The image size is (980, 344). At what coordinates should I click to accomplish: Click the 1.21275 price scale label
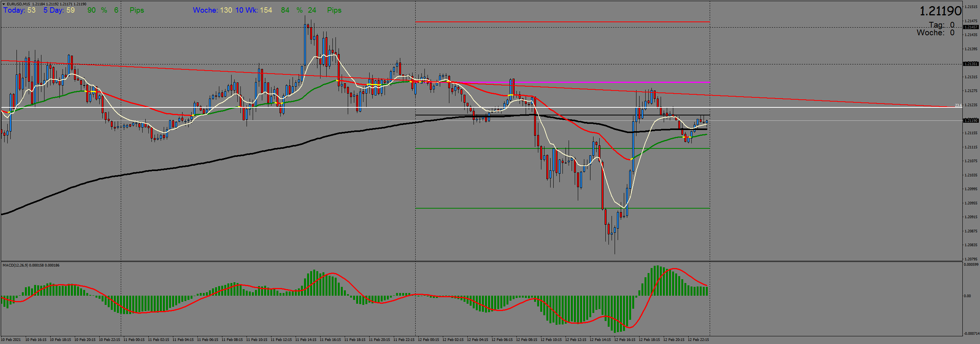[x=971, y=91]
